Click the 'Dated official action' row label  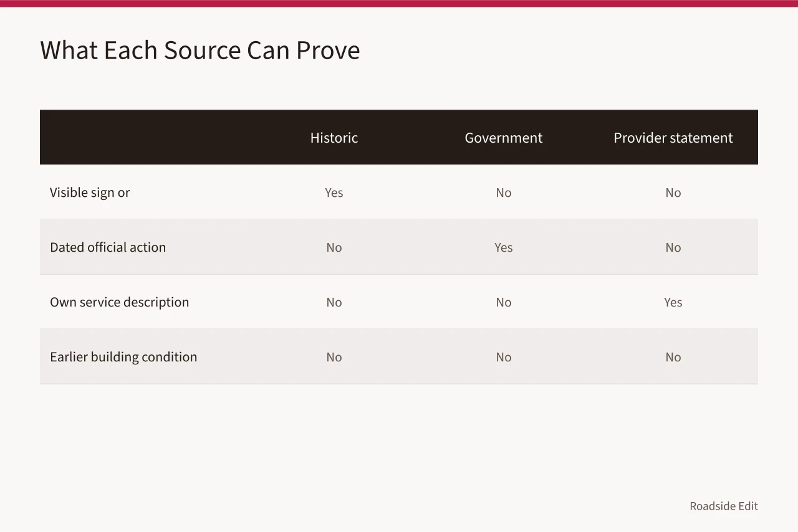coord(108,247)
